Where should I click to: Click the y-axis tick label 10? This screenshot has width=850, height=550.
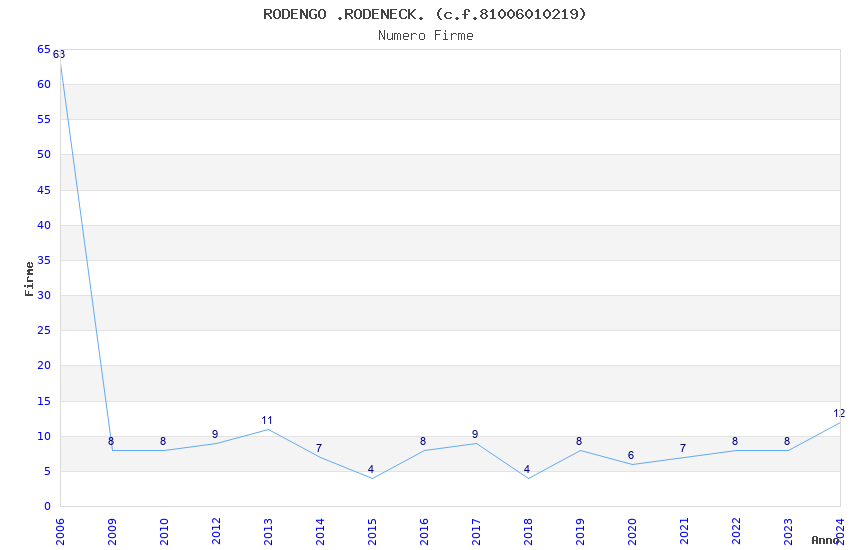coord(44,437)
